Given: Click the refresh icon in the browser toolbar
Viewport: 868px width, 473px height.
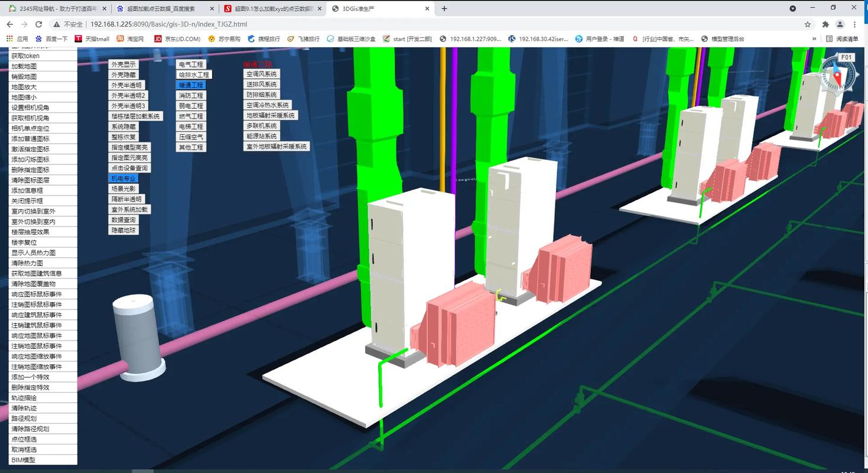Looking at the screenshot, I should tap(38, 25).
